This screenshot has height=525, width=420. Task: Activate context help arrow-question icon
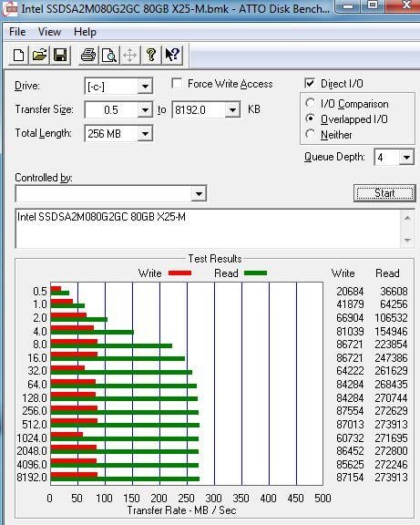pos(172,55)
